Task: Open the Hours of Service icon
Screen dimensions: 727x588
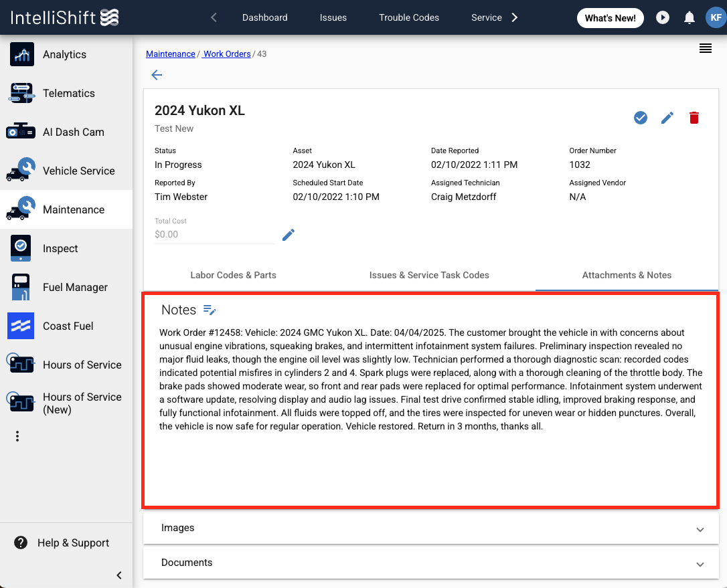Action: tap(20, 363)
